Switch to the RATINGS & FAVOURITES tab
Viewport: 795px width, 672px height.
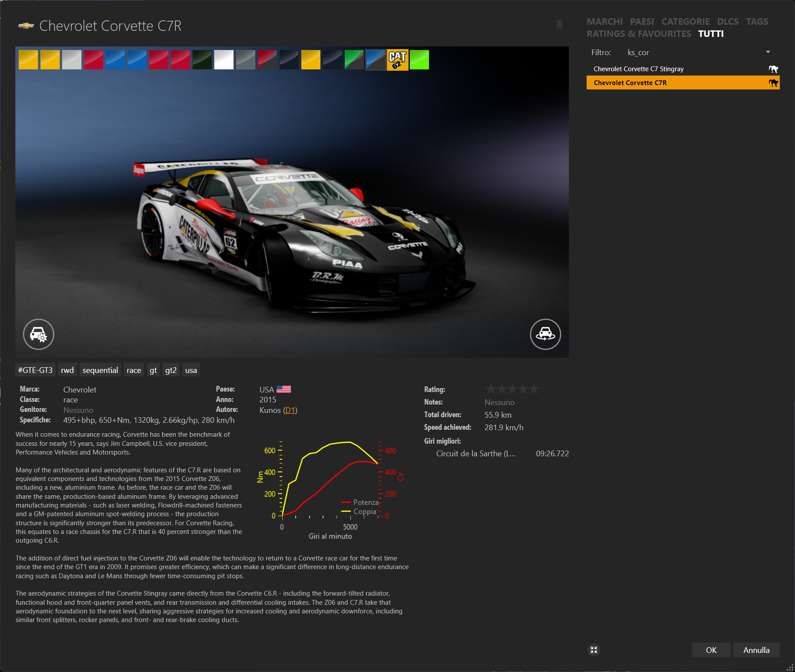point(639,33)
